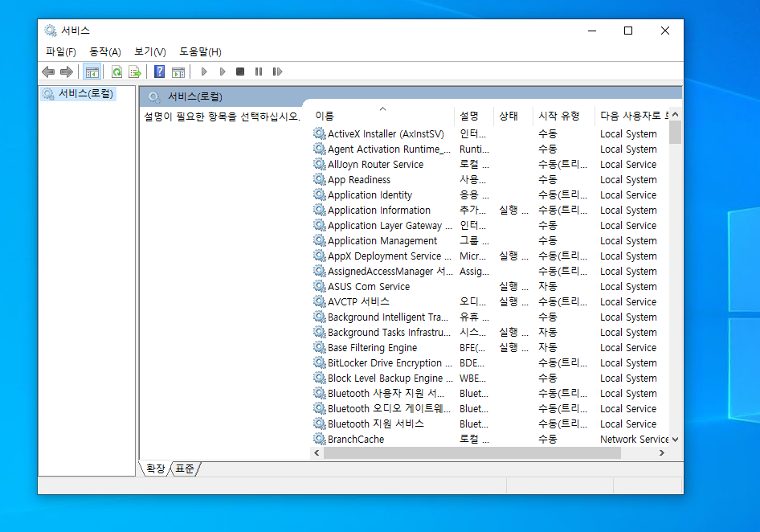Image resolution: width=760 pixels, height=532 pixels.
Task: Open the Help question-mark icon
Action: [x=159, y=72]
